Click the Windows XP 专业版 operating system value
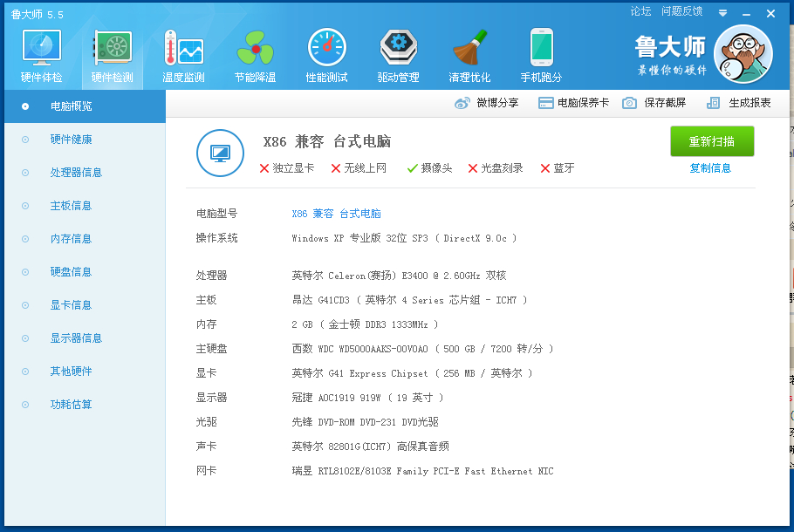Viewport: 794px width, 532px height. (404, 238)
